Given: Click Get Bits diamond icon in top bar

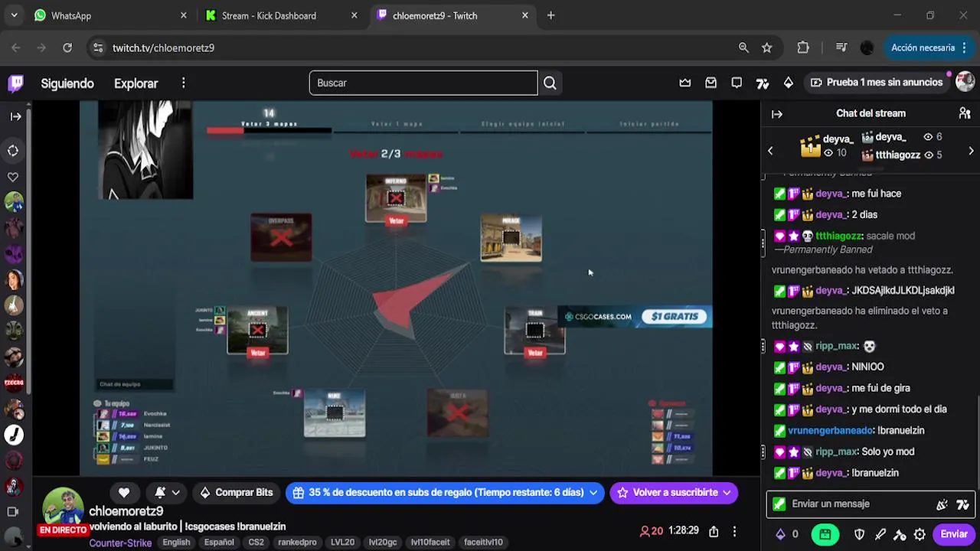Looking at the screenshot, I should [788, 83].
